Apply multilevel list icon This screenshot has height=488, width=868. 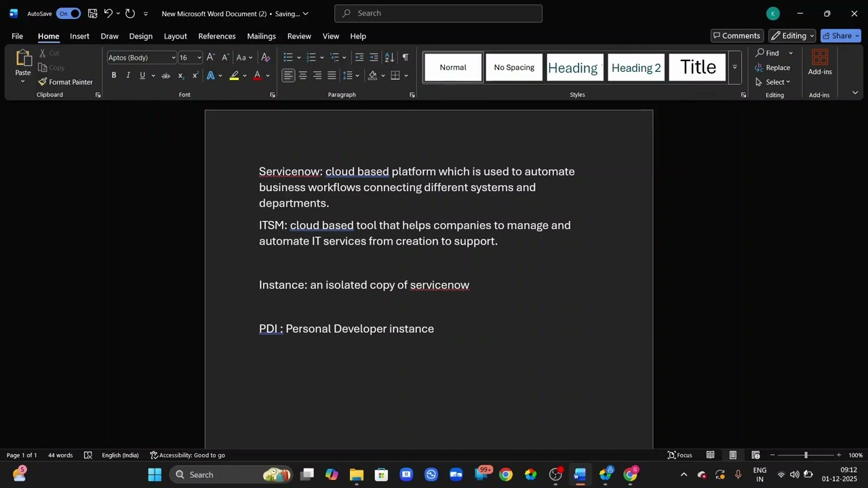click(x=334, y=58)
